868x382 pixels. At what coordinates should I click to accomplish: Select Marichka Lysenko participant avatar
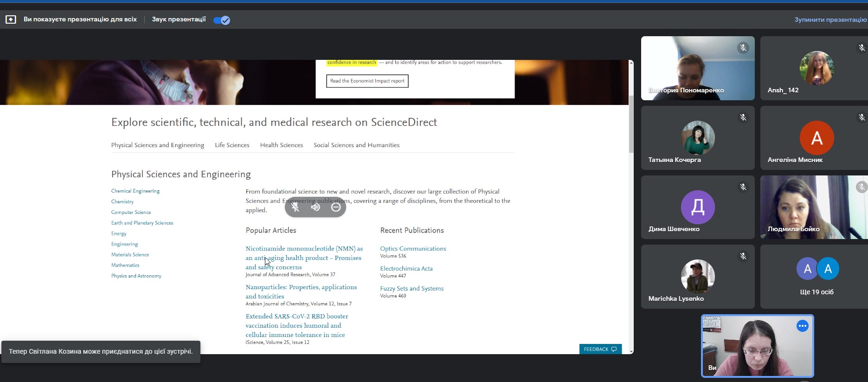pos(698,277)
